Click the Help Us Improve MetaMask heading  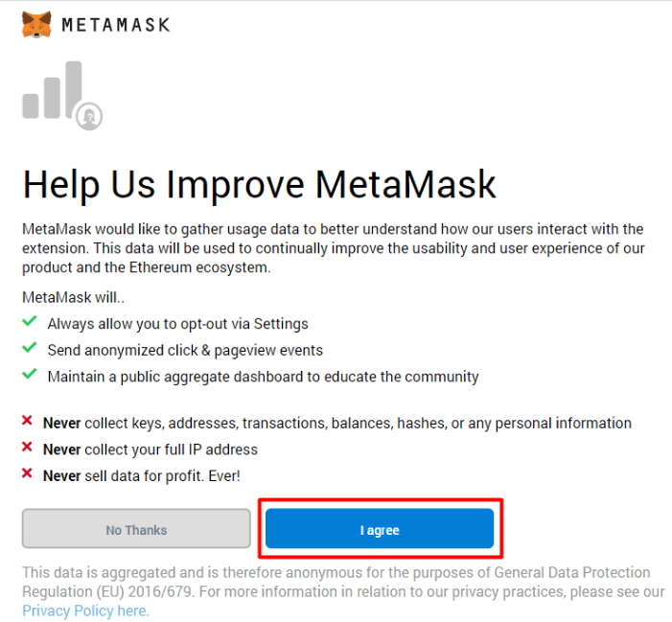(x=259, y=184)
